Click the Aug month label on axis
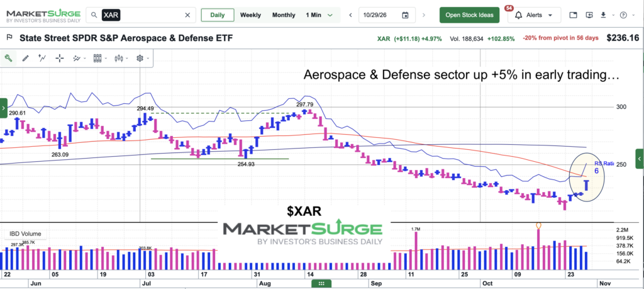Screen dimensions: 644x289 pyautogui.click(x=265, y=283)
